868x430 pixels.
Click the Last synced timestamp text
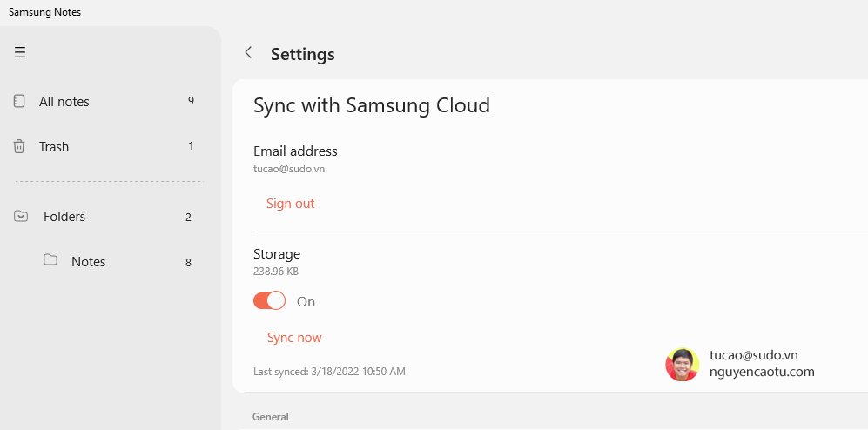[329, 372]
